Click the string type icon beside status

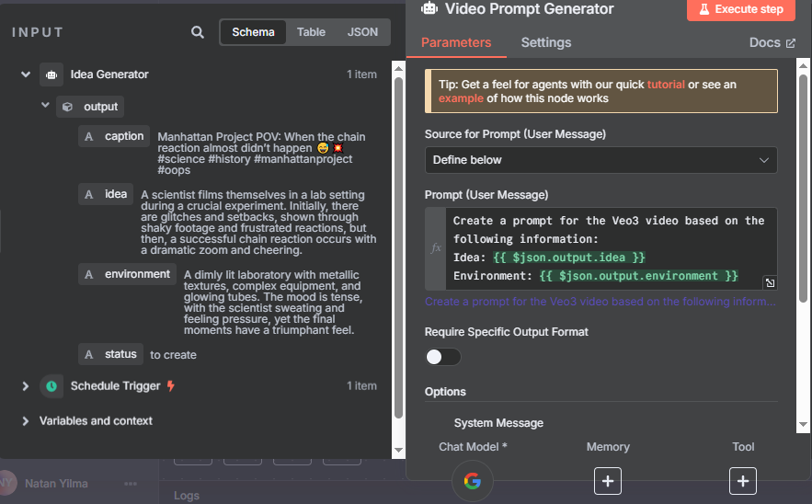coord(89,354)
